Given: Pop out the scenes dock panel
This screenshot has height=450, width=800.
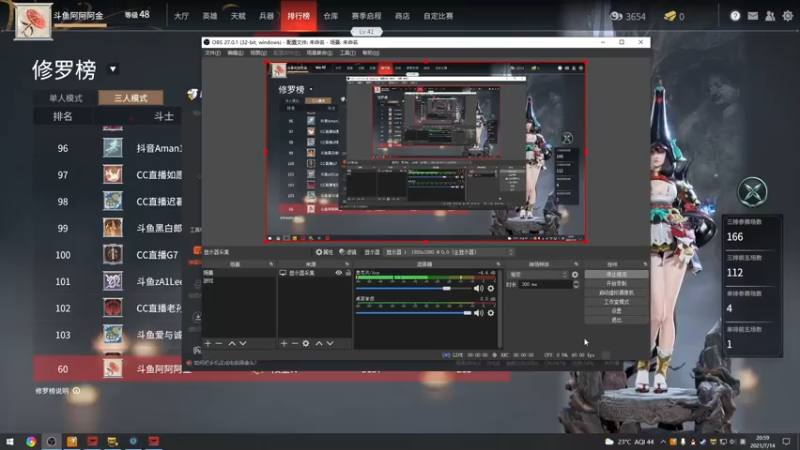Looking at the screenshot, I should (271, 264).
